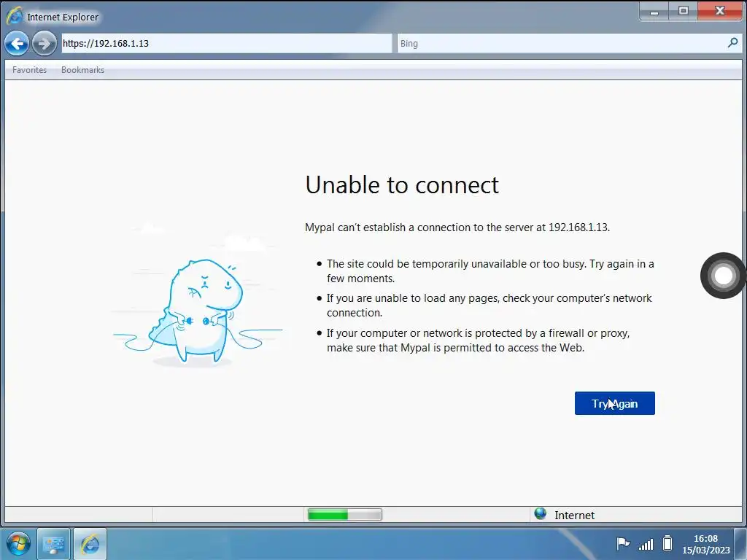Click the 'Unable to connect' heading
The width and height of the screenshot is (747, 560).
(x=402, y=184)
